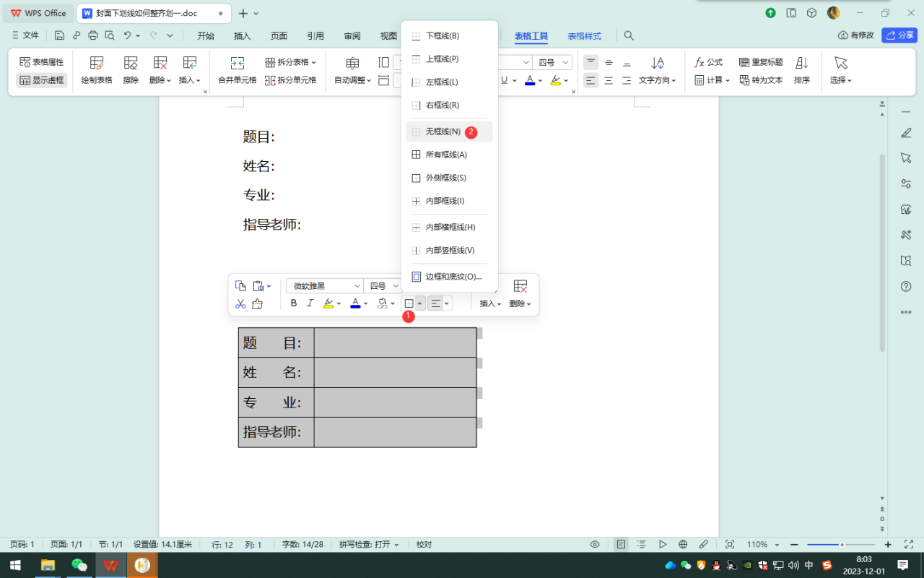Click the ribbon search magnifier icon
924x578 pixels.
(x=629, y=35)
